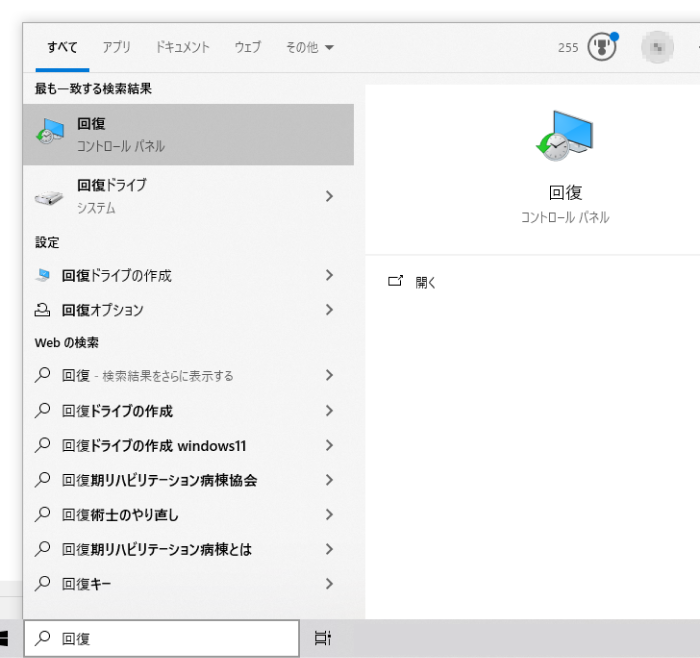The width and height of the screenshot is (700, 658).
Task: Click search icon of 回復ドライブの作成 windows11
Action: coord(42,445)
